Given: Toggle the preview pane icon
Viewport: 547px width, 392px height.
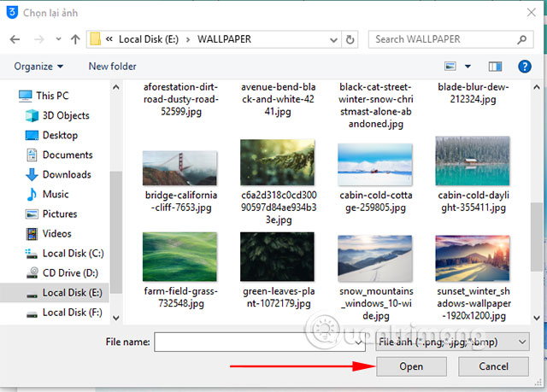Looking at the screenshot, I should [495, 67].
